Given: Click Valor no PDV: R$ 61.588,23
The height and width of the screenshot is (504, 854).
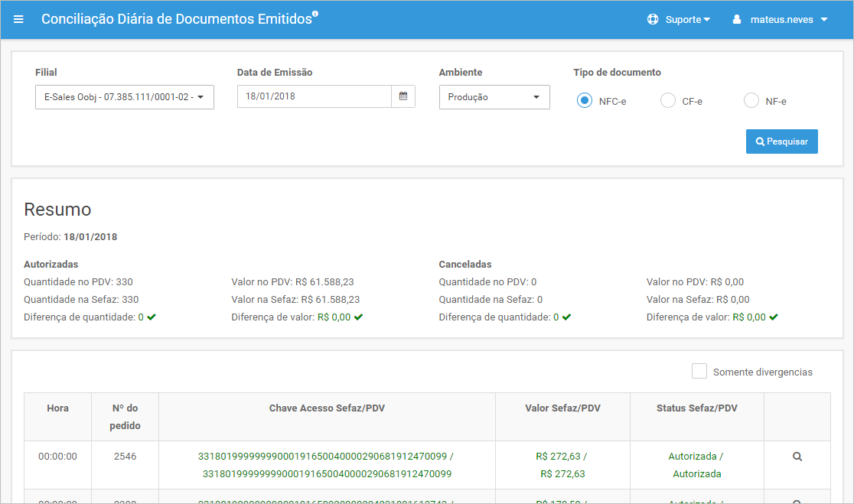Looking at the screenshot, I should [x=292, y=282].
